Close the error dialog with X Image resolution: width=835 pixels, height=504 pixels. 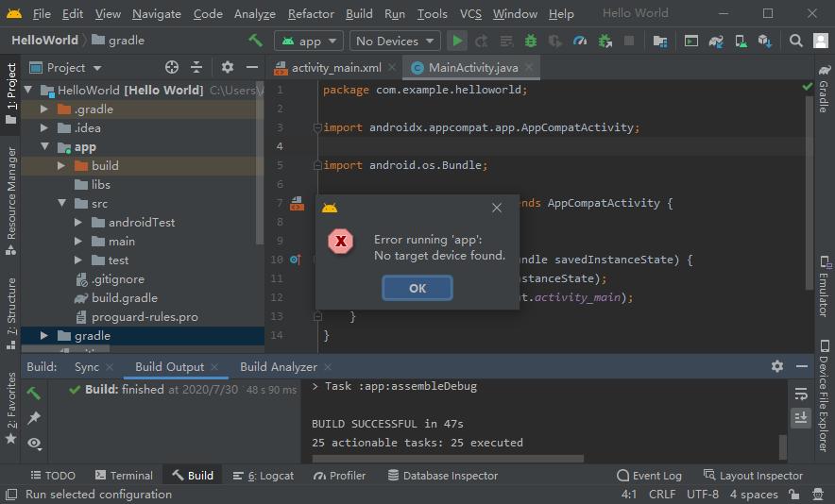tap(497, 208)
